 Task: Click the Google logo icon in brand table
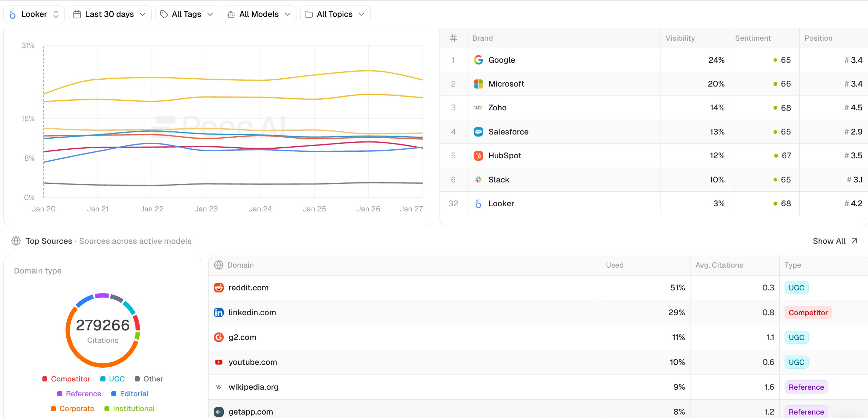click(x=478, y=60)
